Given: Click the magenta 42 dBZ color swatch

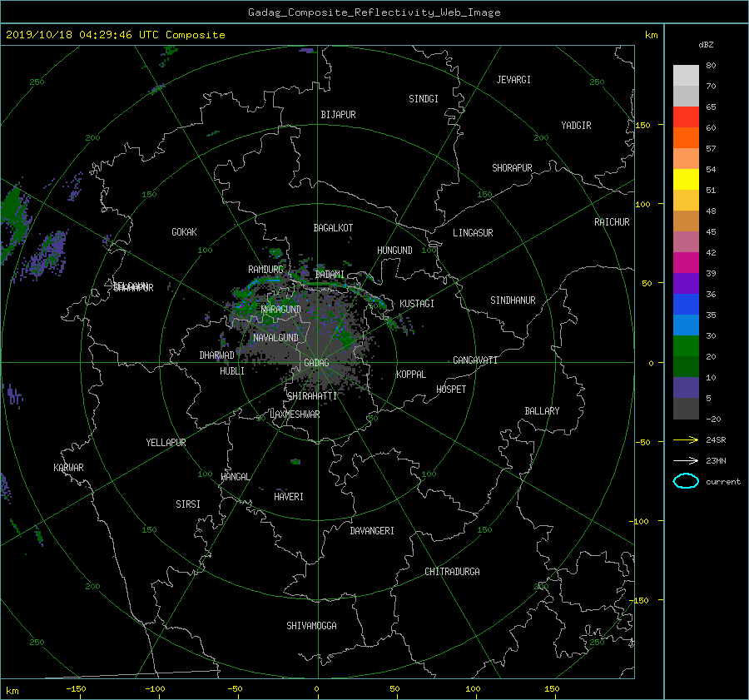Looking at the screenshot, I should click(686, 262).
